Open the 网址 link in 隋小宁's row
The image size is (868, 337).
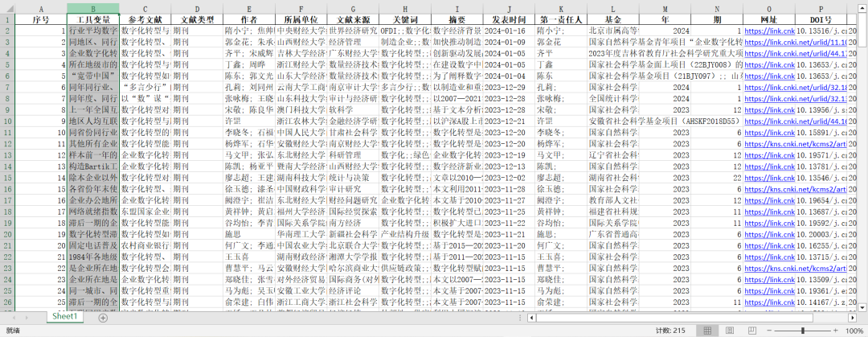click(769, 31)
